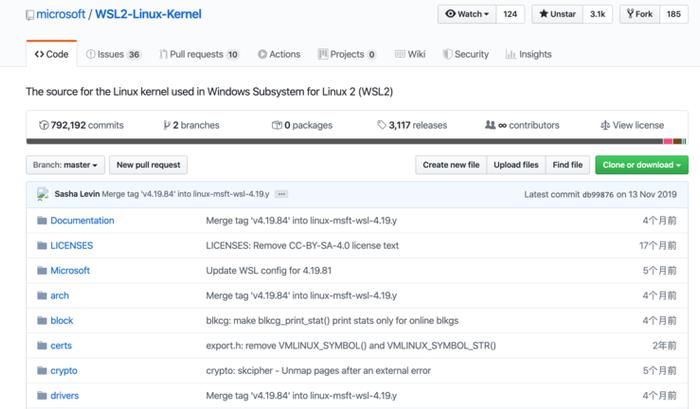Screen dimensions: 700x409
Task: Click the Find file button
Action: (x=567, y=165)
